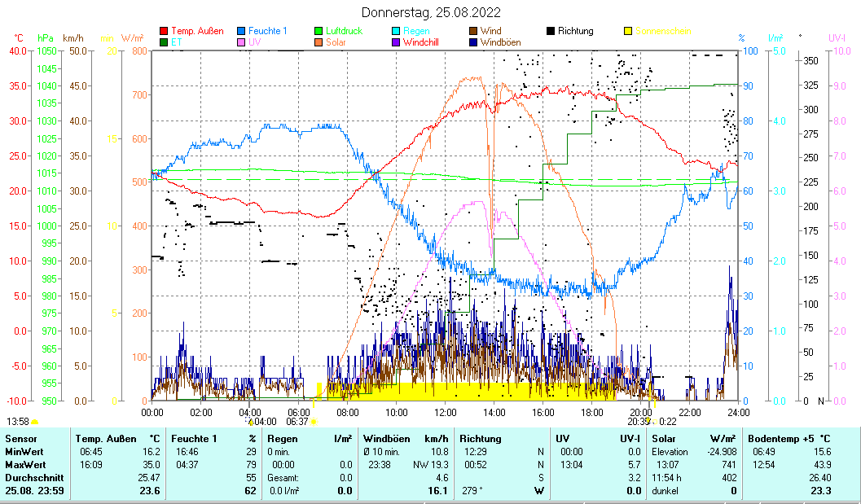
Task: Click the blue '%' axis unit label
Action: pyautogui.click(x=742, y=38)
